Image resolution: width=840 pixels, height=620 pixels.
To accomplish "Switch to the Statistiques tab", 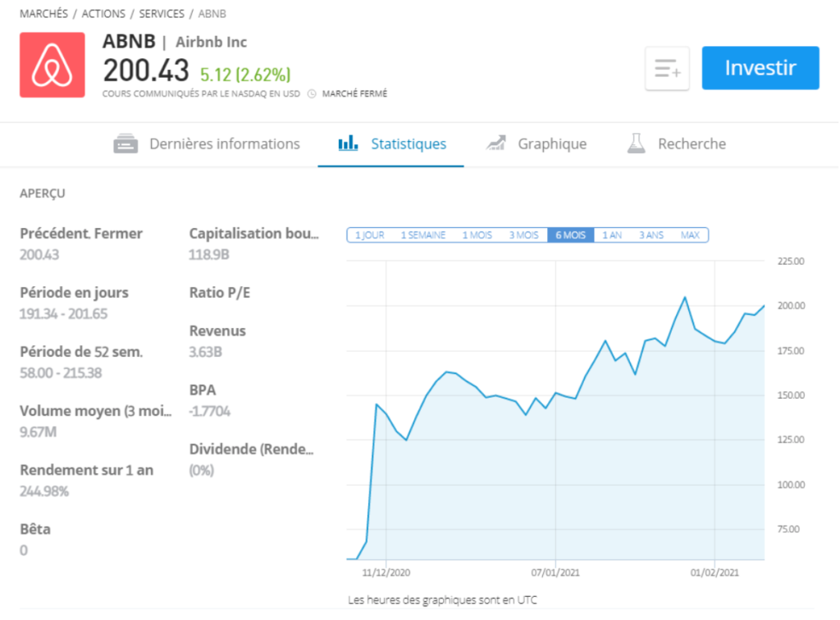I will click(391, 144).
